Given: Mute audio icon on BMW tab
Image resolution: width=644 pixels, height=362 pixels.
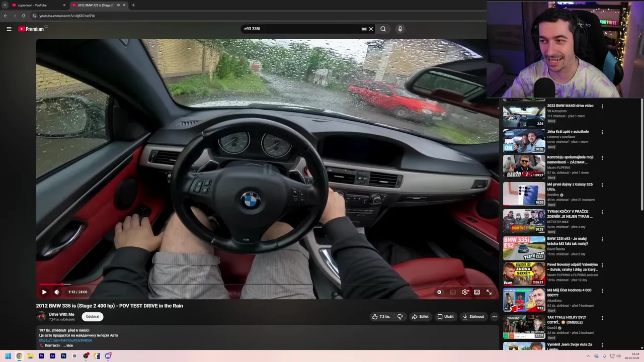Looking at the screenshot, I should tap(118, 5).
